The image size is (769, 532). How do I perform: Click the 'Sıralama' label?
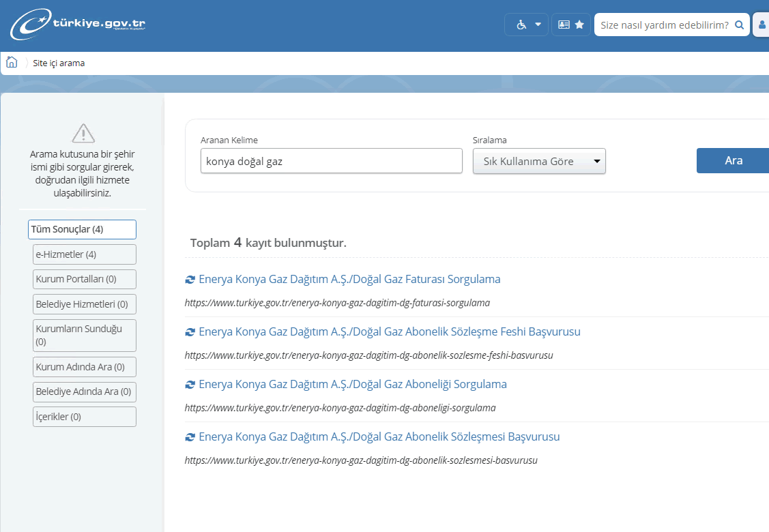coord(489,141)
